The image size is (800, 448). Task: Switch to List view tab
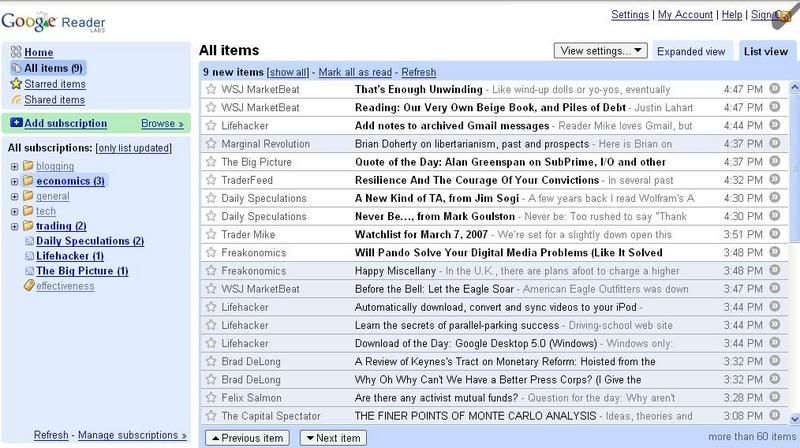765,52
